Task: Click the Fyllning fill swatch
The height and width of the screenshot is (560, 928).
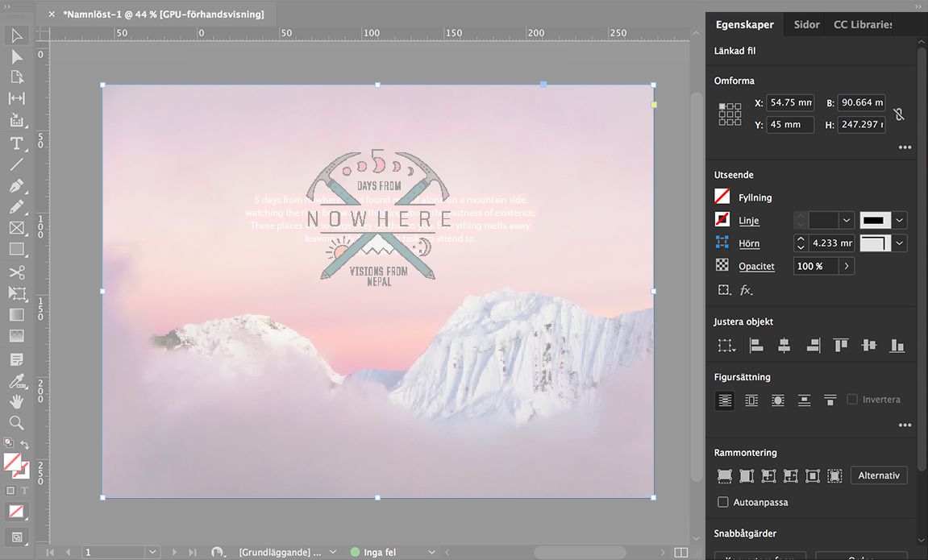Action: (722, 197)
